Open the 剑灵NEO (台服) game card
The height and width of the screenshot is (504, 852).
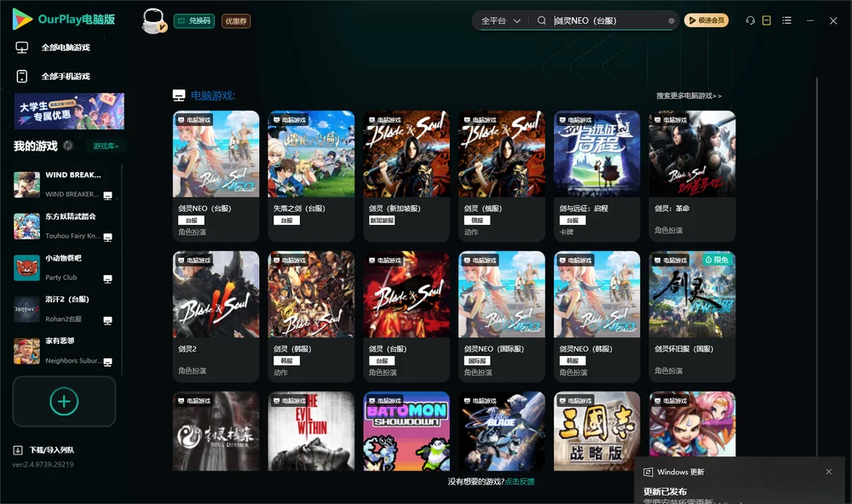pos(216,176)
